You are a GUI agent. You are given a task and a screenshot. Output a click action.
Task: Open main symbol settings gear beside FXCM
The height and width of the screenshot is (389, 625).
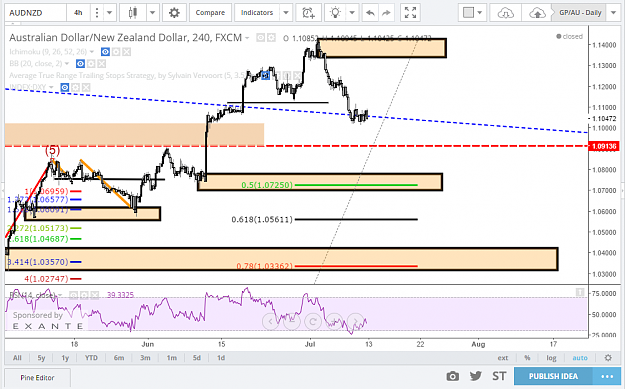(x=271, y=38)
